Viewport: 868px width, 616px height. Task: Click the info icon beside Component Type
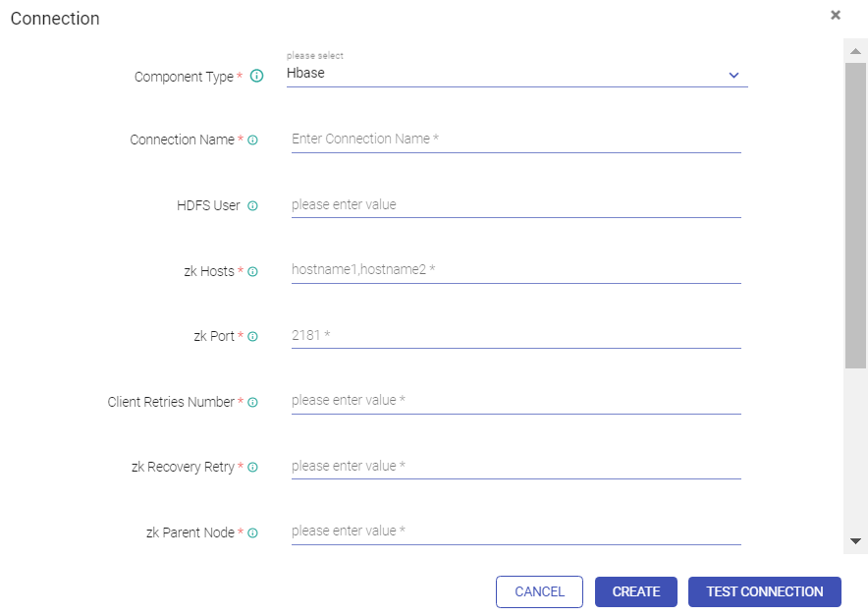pos(257,76)
